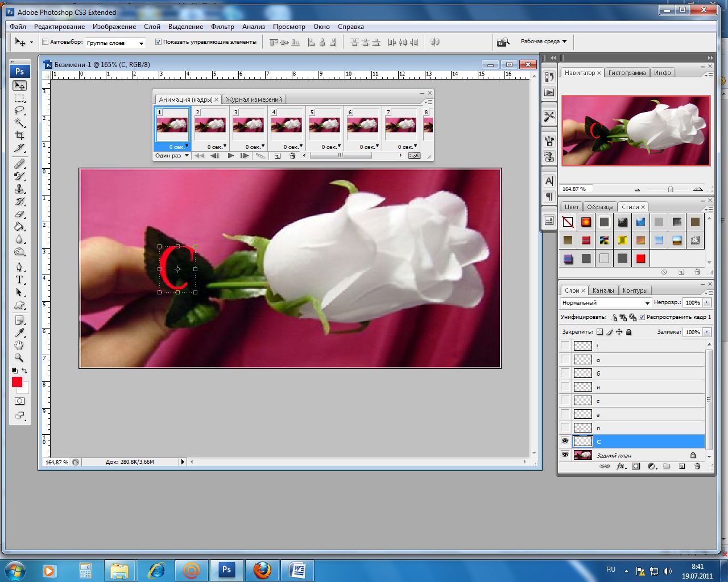Select the Horizontal Type tool
Viewport: 728px width, 582px height.
[19, 280]
